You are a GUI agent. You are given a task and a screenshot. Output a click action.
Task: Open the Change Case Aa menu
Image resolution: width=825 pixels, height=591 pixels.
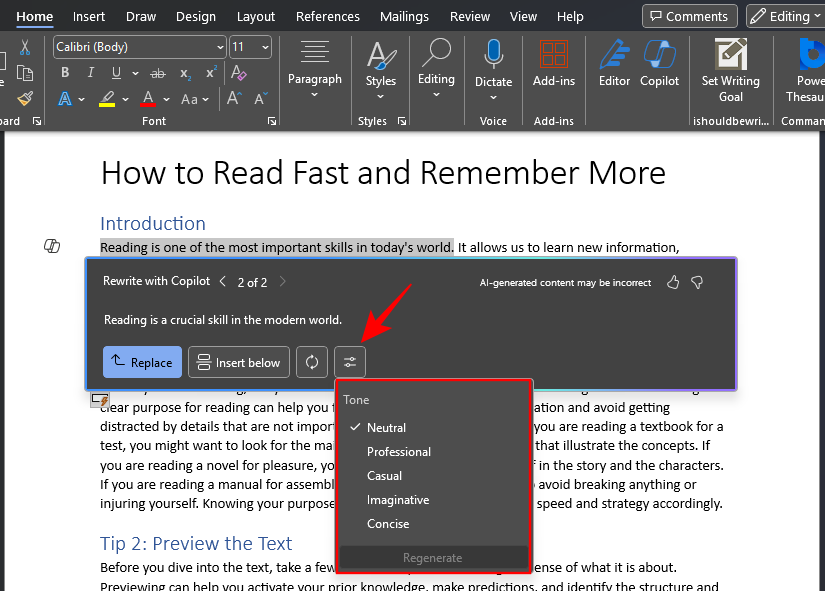[x=195, y=99]
